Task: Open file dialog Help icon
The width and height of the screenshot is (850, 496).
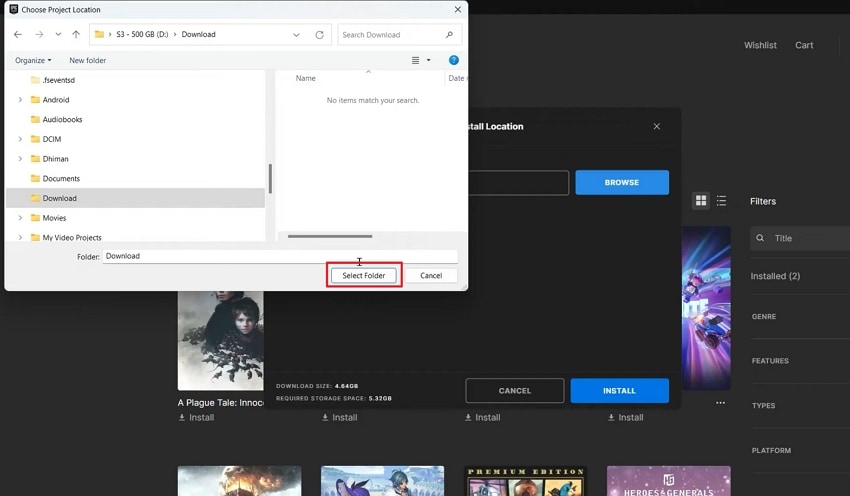Action: coord(454,60)
